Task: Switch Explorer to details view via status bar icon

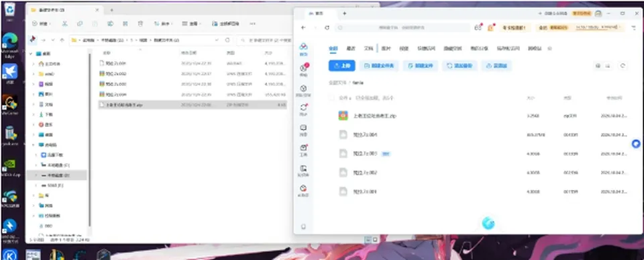Action: [368, 239]
